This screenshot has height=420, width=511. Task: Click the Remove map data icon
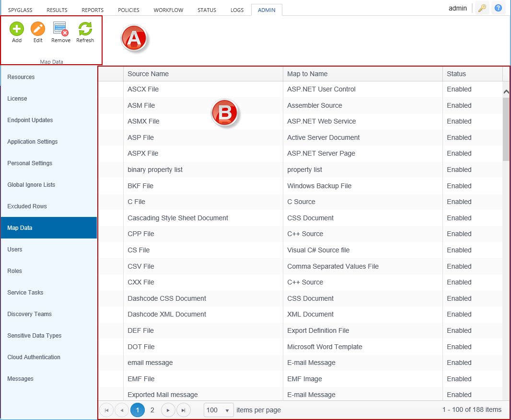coord(61,29)
